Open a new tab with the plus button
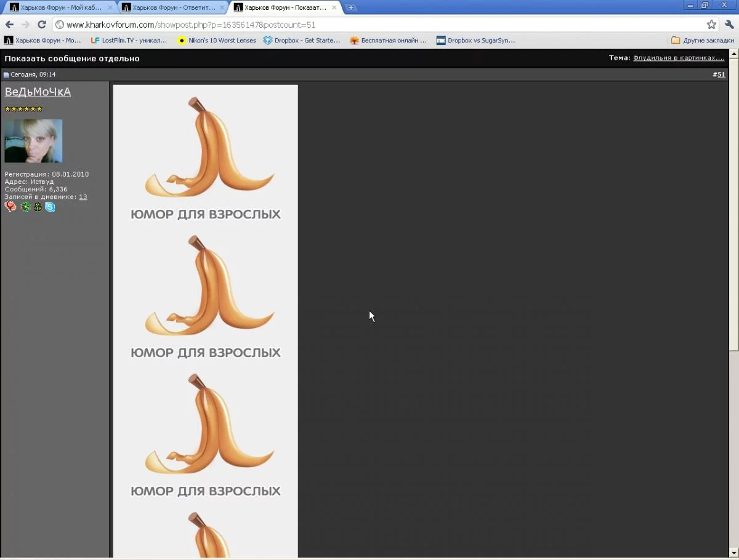The height and width of the screenshot is (560, 739). [x=351, y=7]
